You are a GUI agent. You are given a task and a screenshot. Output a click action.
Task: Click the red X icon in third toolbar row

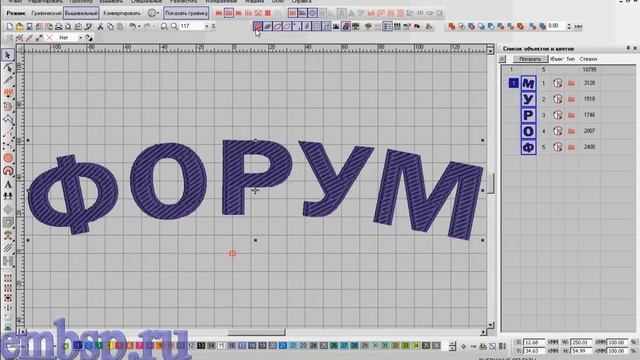click(x=49, y=38)
